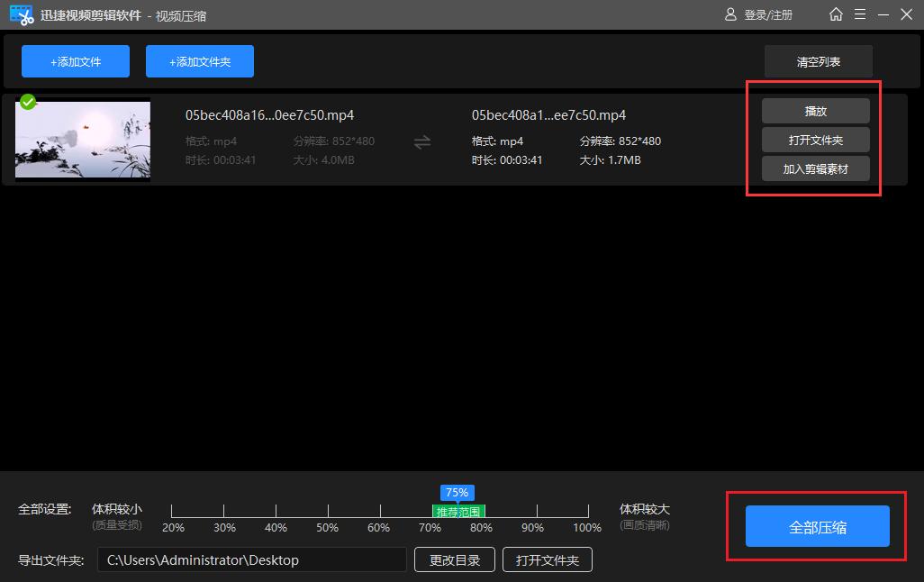Start compression with 全部压缩 button
This screenshot has height=582, width=924.
817,527
